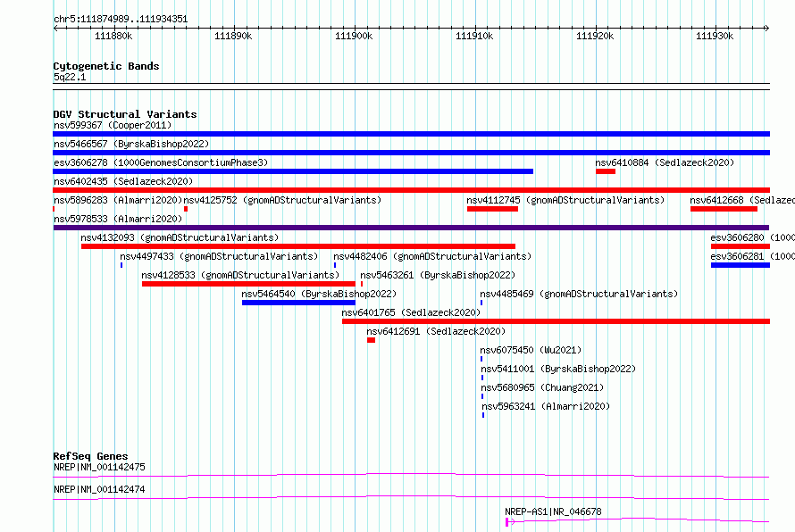Click the RefSeq Genes track heading

click(x=90, y=456)
